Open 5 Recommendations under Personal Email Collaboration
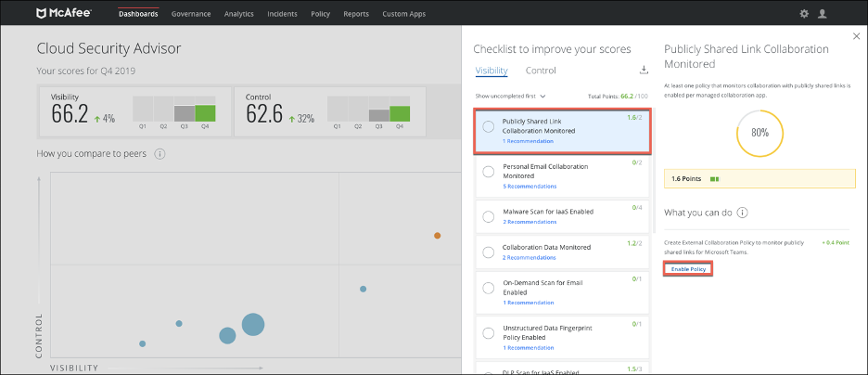Screen dimensions: 868x375 [530, 187]
